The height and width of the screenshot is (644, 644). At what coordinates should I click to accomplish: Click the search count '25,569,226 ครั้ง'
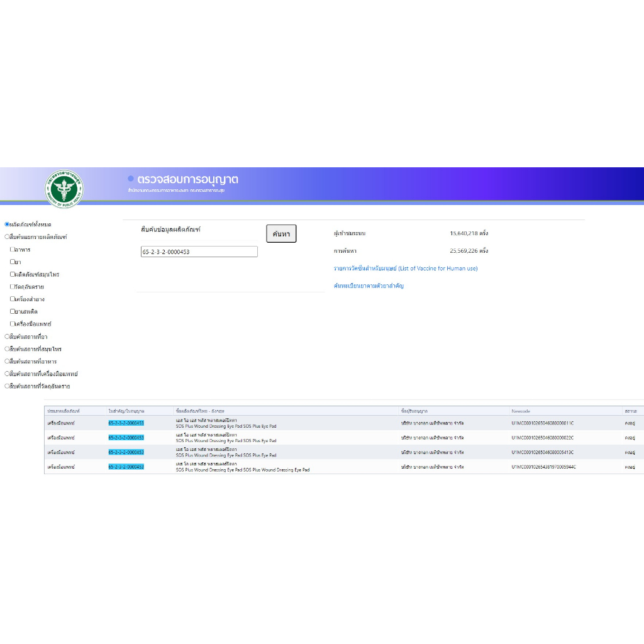[469, 250]
